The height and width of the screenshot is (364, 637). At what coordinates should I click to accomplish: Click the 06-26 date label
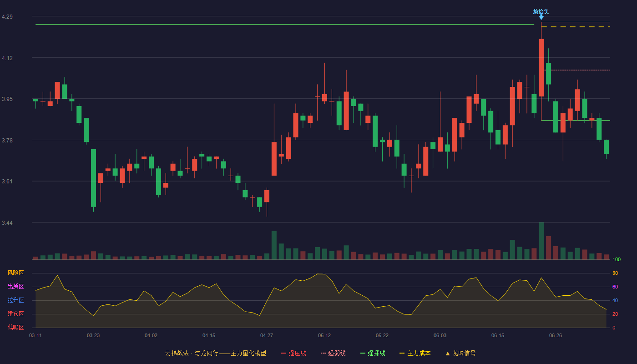click(556, 335)
